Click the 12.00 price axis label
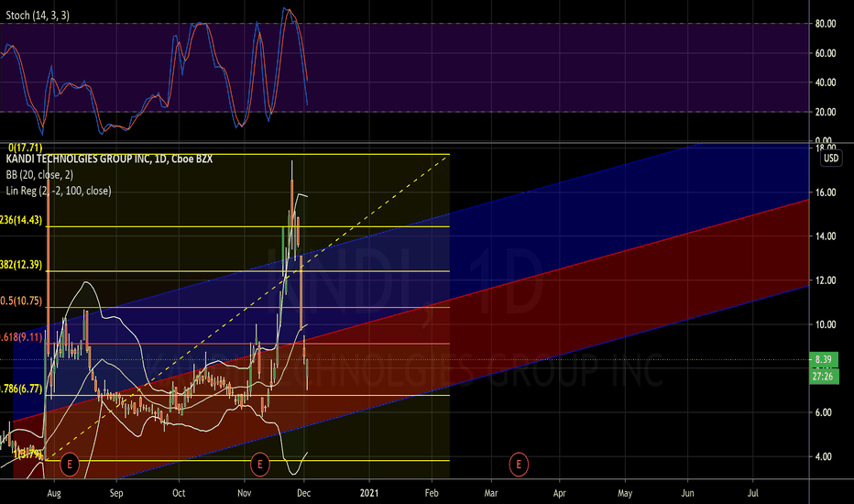 (x=825, y=280)
